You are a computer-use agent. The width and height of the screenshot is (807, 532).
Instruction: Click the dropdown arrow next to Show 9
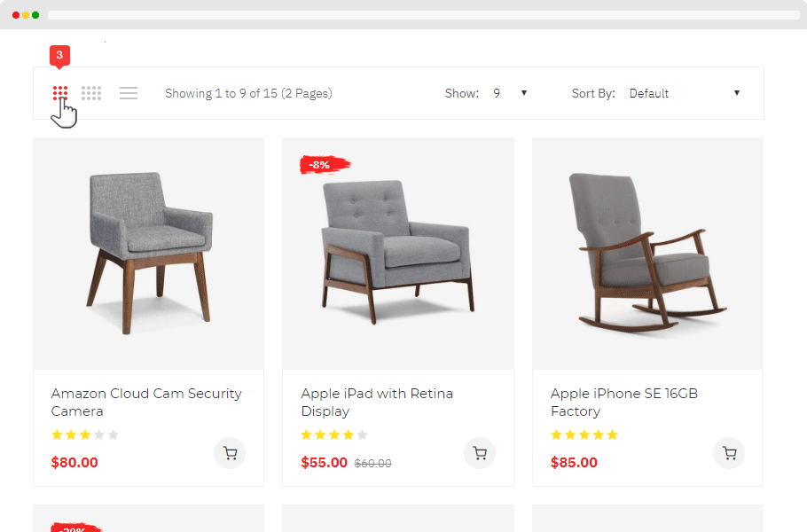pos(524,92)
